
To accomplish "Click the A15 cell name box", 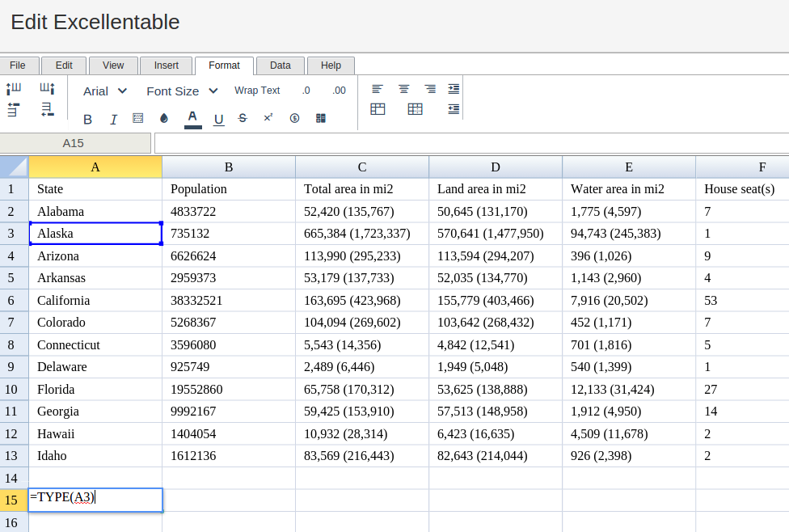I will coord(74,143).
